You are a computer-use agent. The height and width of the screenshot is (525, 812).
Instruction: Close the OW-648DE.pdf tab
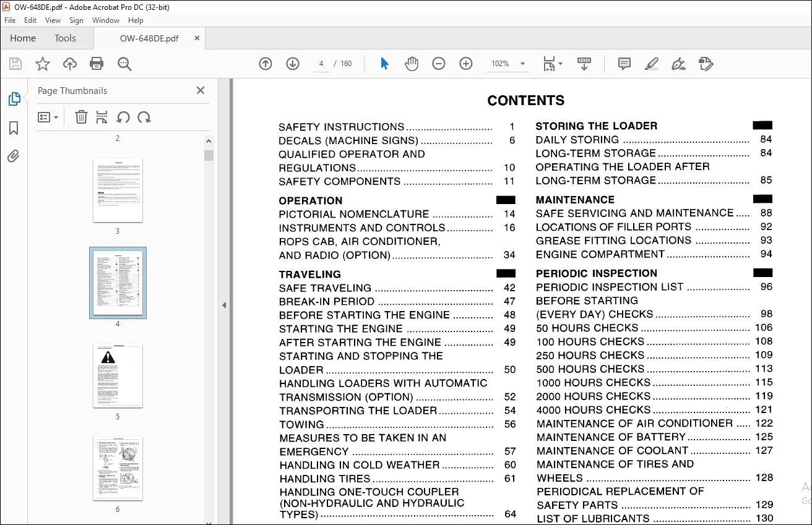tap(197, 38)
